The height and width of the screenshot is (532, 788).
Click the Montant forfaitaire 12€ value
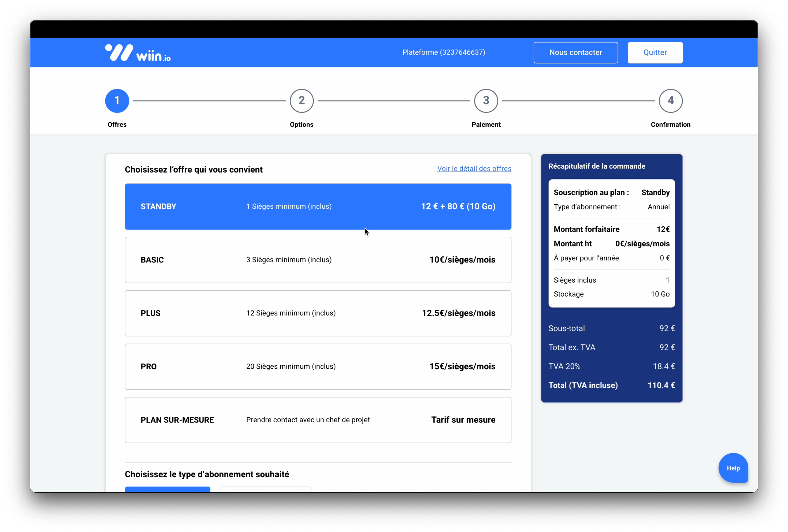click(x=663, y=229)
